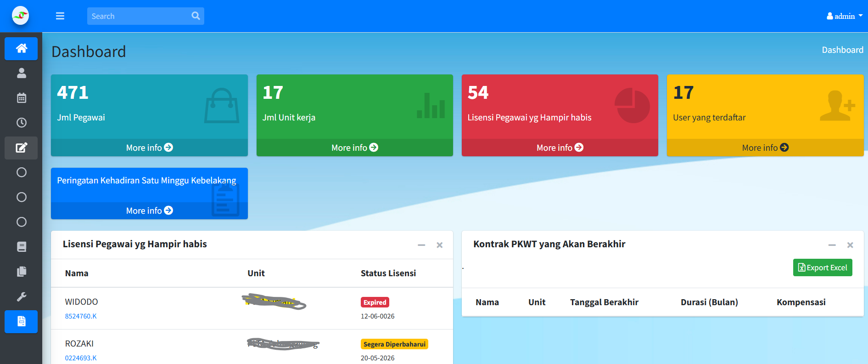Image resolution: width=868 pixels, height=364 pixels.
Task: Click into the Search input field
Action: (x=138, y=16)
